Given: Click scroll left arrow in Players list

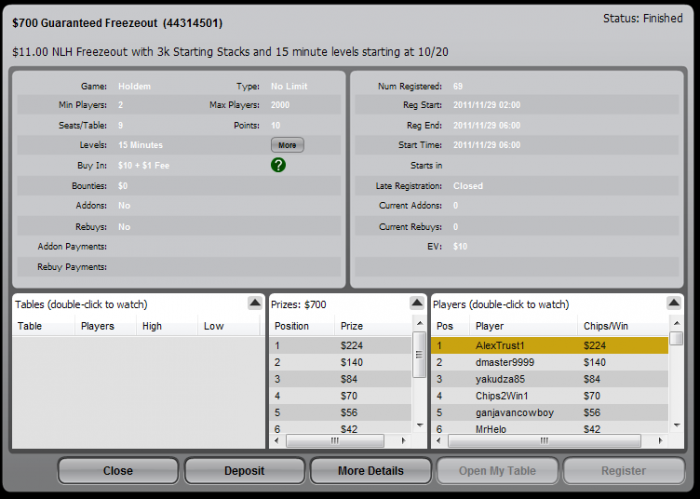Looking at the screenshot, I should tap(438, 441).
